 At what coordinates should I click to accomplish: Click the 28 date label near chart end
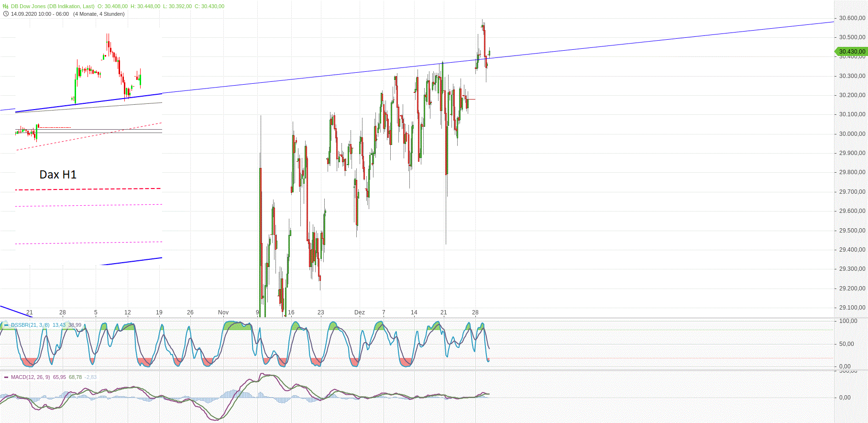point(475,312)
